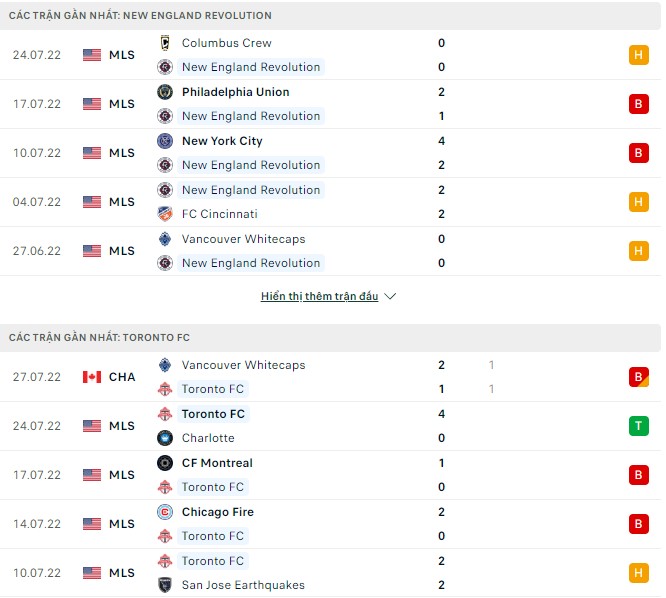Select the Toronto FC recent matches header
This screenshot has width=666, height=598.
pos(99,338)
